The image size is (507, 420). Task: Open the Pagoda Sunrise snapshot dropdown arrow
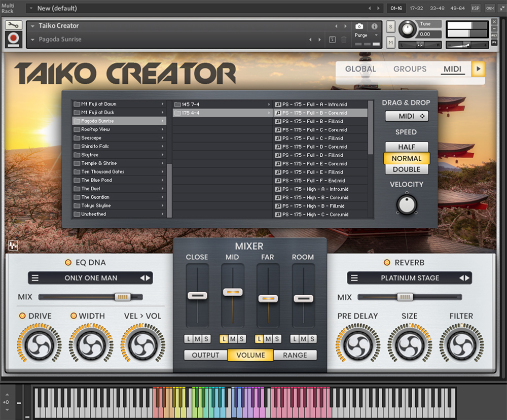[x=32, y=40]
